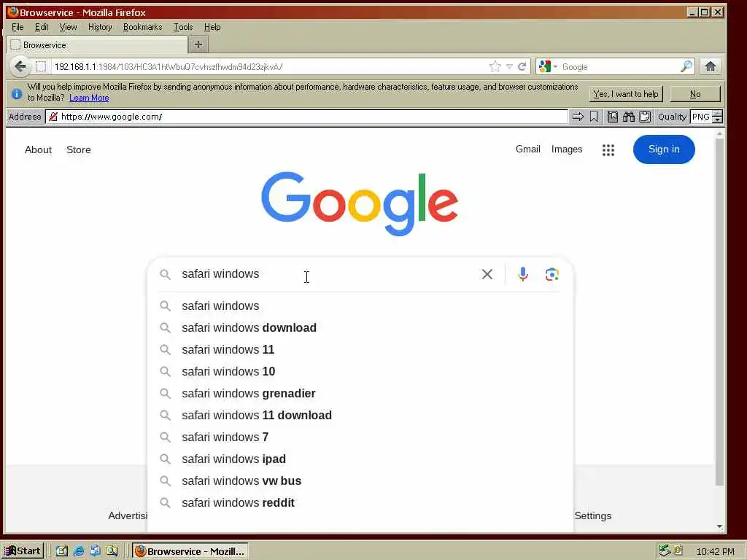The image size is (747, 560).
Task: Select suggestion safari windows grenadier
Action: point(360,393)
